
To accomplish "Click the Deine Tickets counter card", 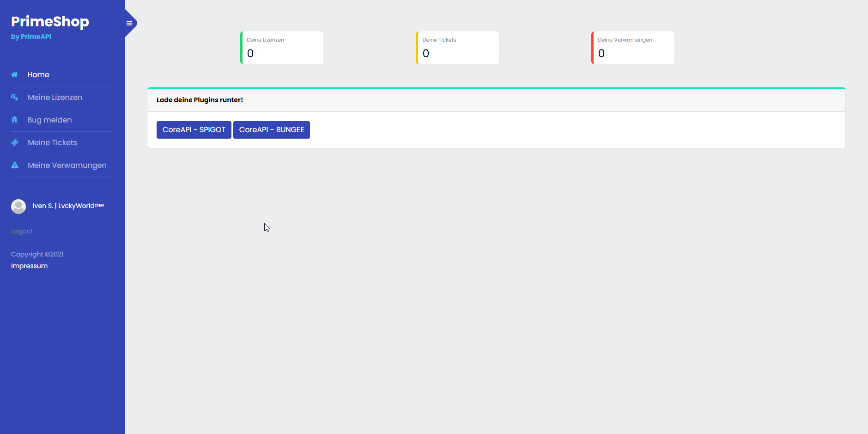I will [x=457, y=48].
